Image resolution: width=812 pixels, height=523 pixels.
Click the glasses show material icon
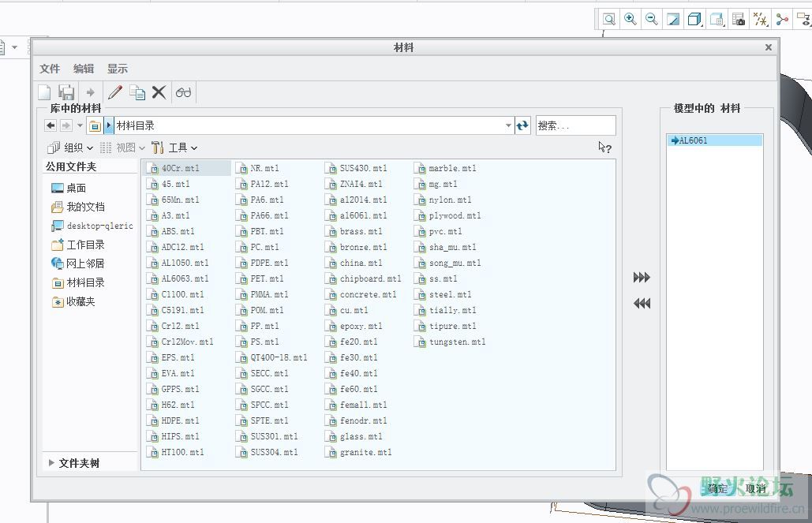pos(184,92)
